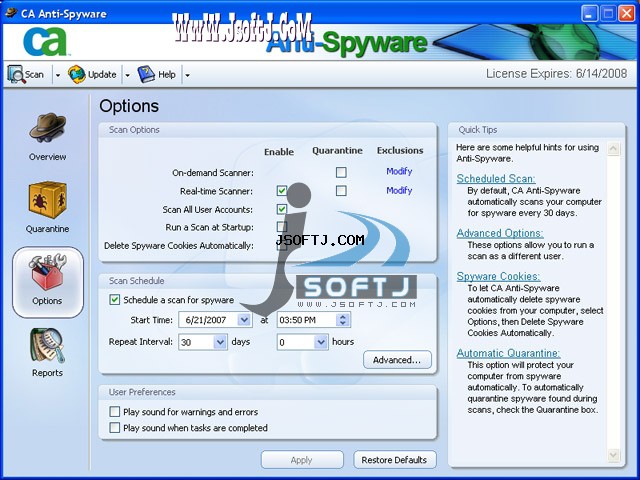Click the Apply button

(302, 460)
